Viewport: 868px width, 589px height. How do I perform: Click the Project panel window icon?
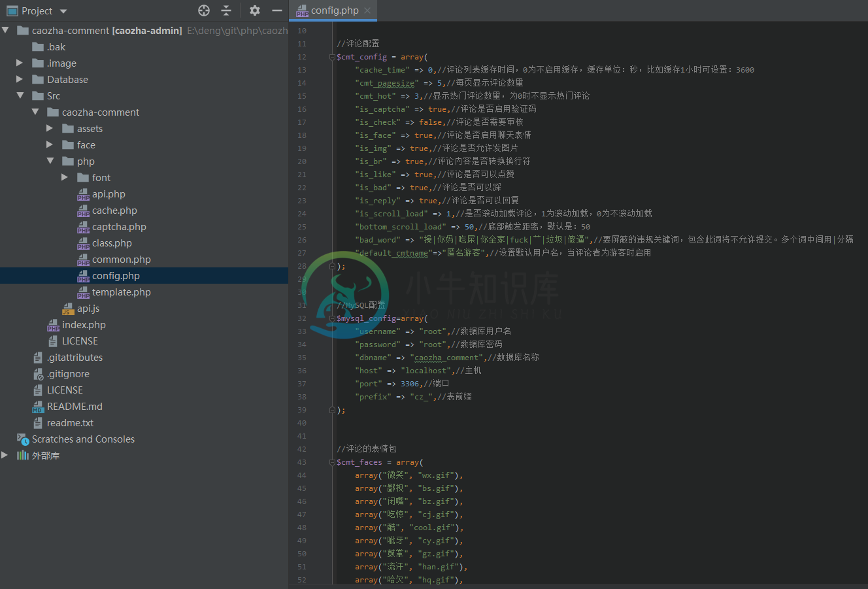pos(12,11)
